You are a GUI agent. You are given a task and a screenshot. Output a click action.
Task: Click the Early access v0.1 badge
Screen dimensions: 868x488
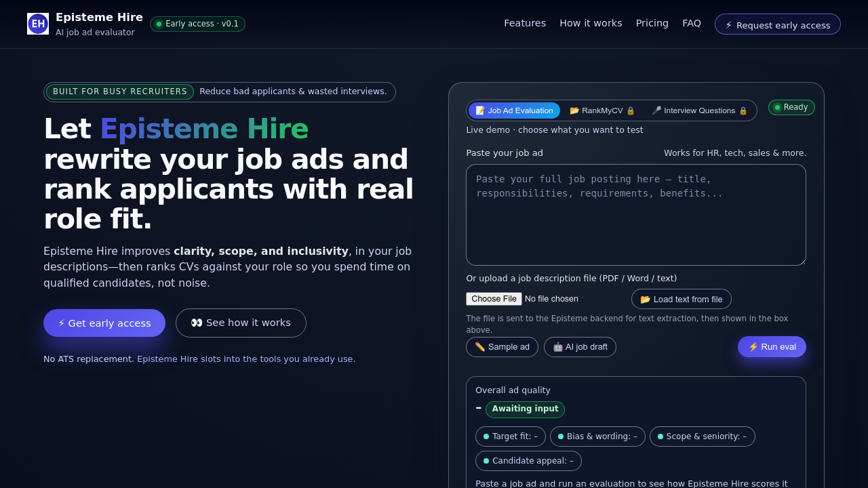click(x=197, y=24)
